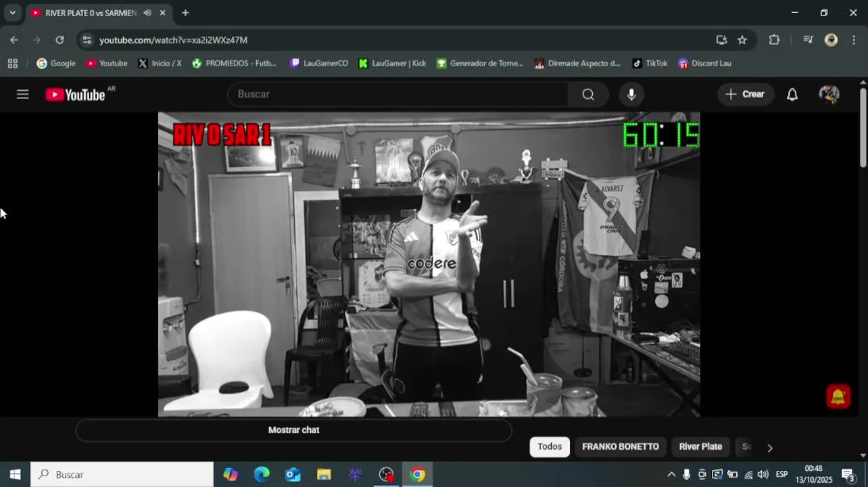868x487 pixels.
Task: Show hidden system tray icons chevron
Action: coord(671,475)
